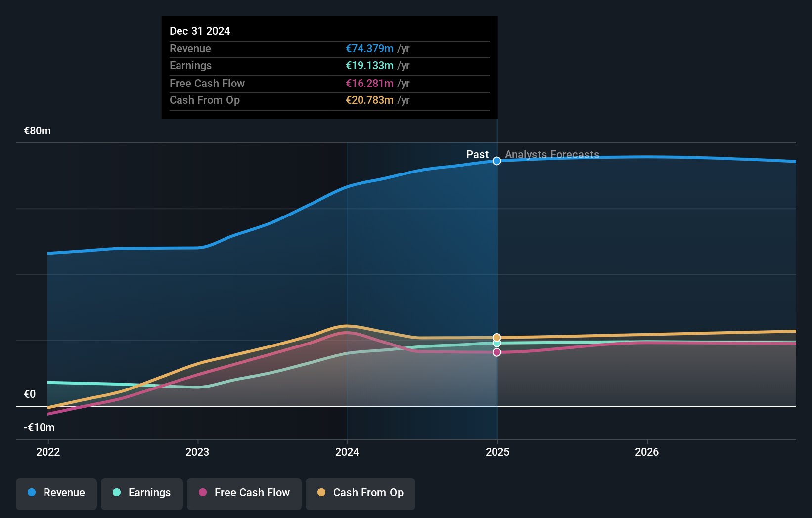The image size is (812, 518).
Task: Click the €80m y-axis label
Action: click(x=38, y=131)
